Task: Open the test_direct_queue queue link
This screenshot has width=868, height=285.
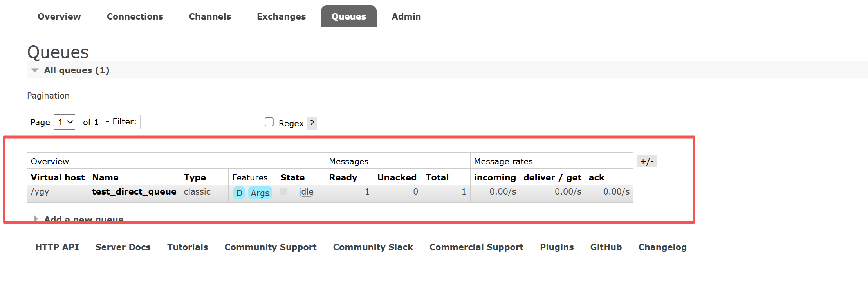Action: point(134,191)
